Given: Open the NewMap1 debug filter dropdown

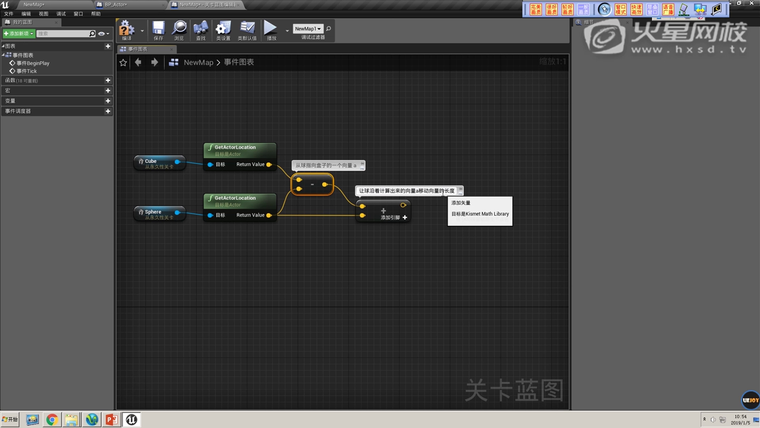Looking at the screenshot, I should coord(307,29).
